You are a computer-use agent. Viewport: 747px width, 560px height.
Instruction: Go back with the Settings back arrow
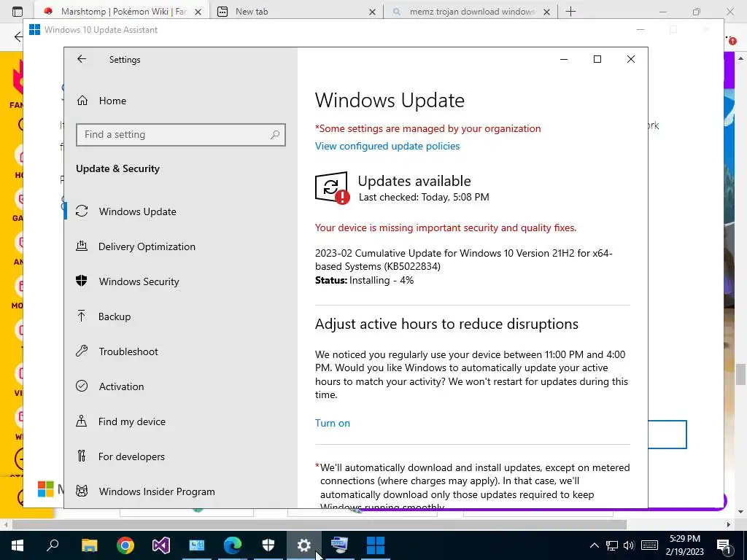click(82, 59)
